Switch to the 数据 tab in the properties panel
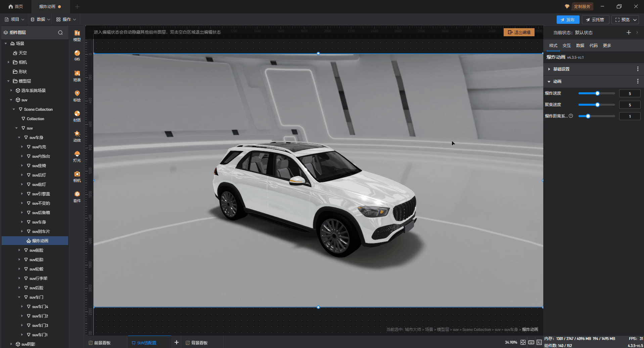 point(580,46)
